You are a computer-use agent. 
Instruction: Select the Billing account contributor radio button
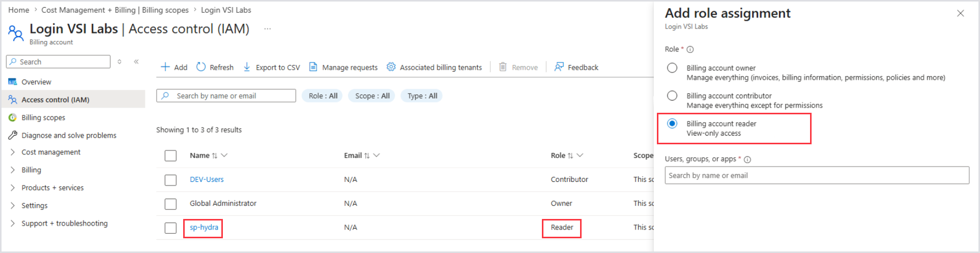tap(672, 96)
